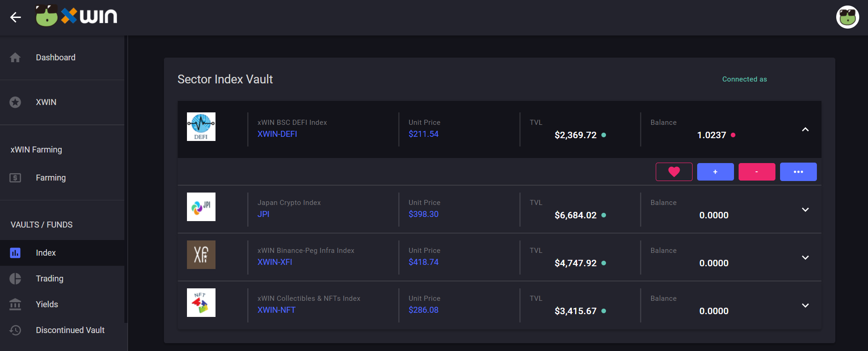This screenshot has height=351, width=868.
Task: Open Trading vaults
Action: 62,279
